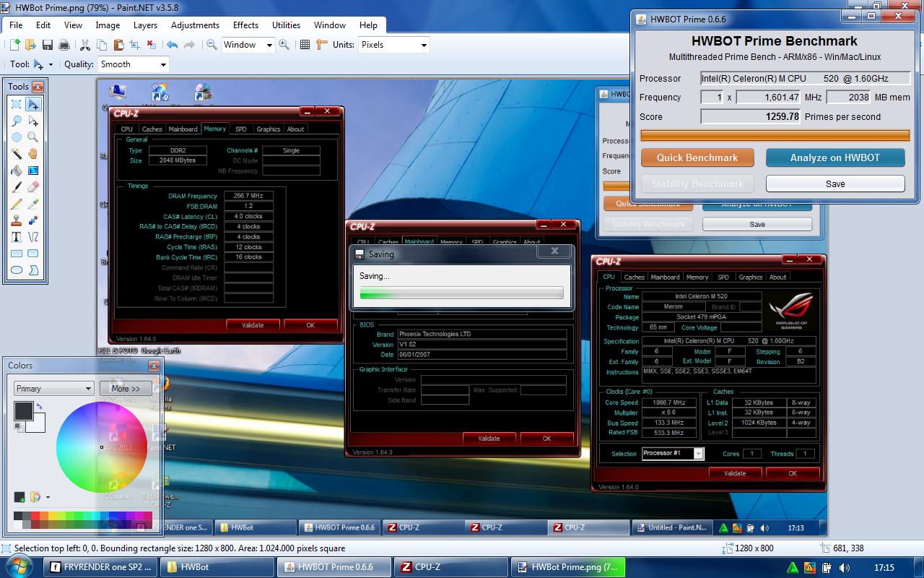This screenshot has height=578, width=924.
Task: Click the Deselect toolbar icon
Action: [151, 45]
